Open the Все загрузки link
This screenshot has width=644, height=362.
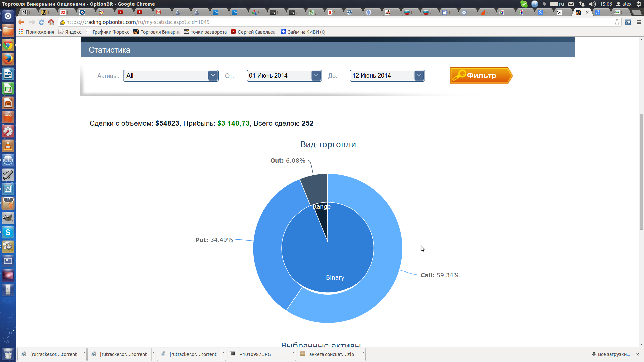613,354
